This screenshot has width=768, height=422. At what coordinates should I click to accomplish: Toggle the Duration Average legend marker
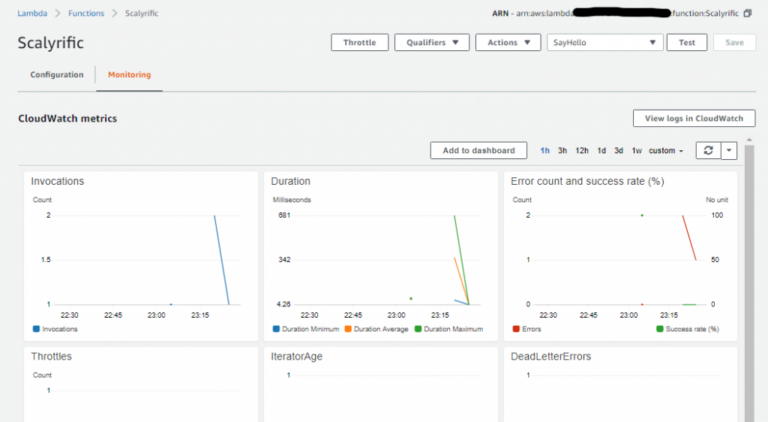[350, 329]
